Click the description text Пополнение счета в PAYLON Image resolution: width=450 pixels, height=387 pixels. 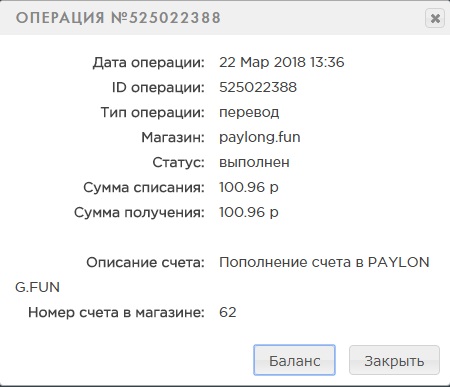click(324, 262)
